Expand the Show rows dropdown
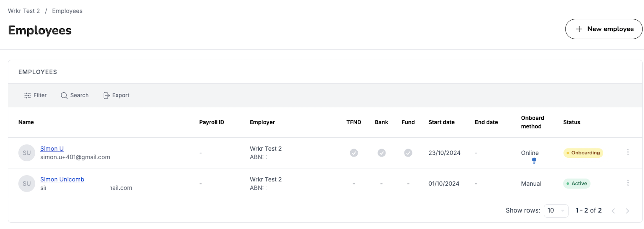 tap(556, 210)
